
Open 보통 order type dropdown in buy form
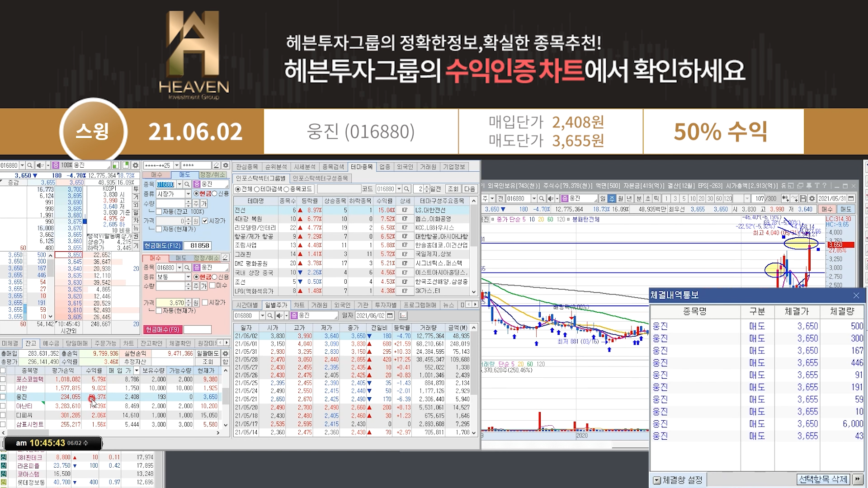pos(188,277)
